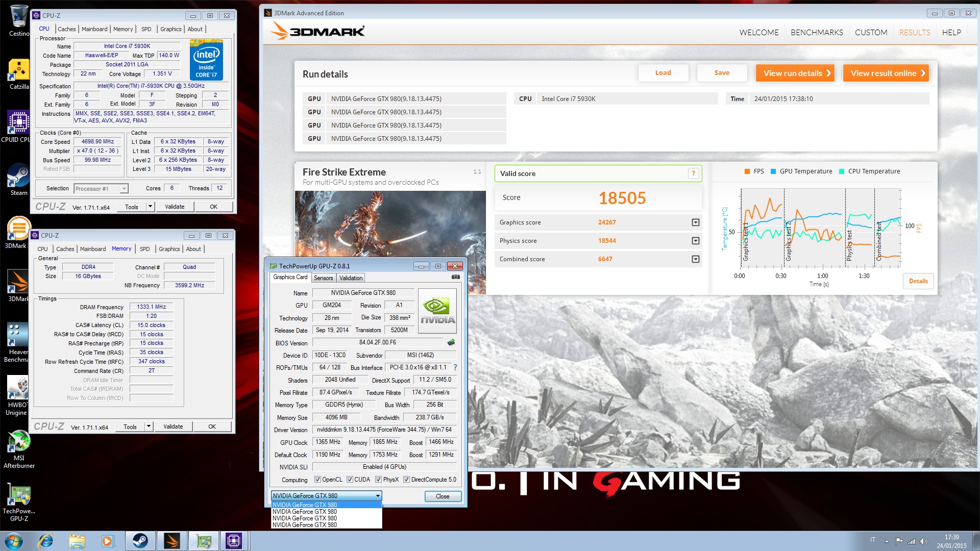The height and width of the screenshot is (551, 980).
Task: Open Validation tab in GPU-Z
Action: click(x=351, y=278)
